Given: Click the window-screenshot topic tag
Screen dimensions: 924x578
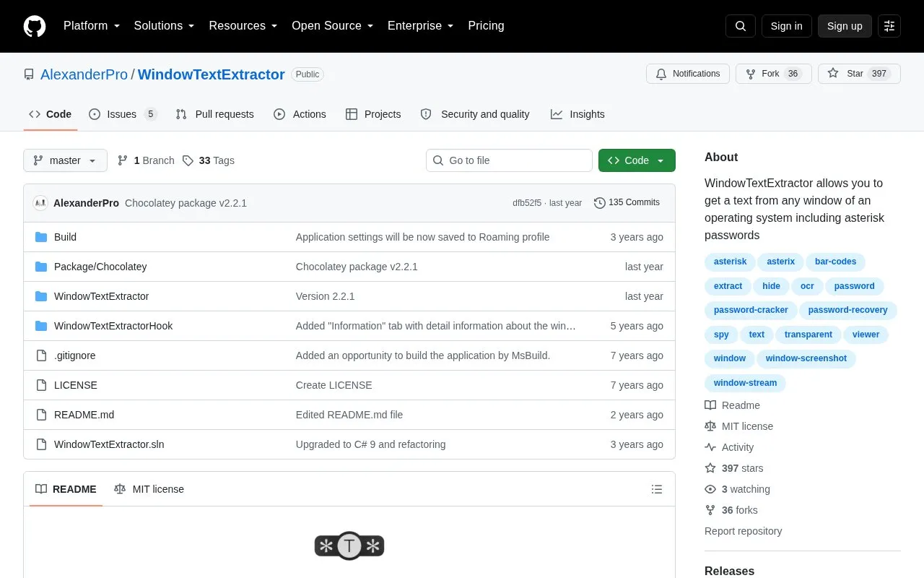Looking at the screenshot, I should pyautogui.click(x=806, y=358).
